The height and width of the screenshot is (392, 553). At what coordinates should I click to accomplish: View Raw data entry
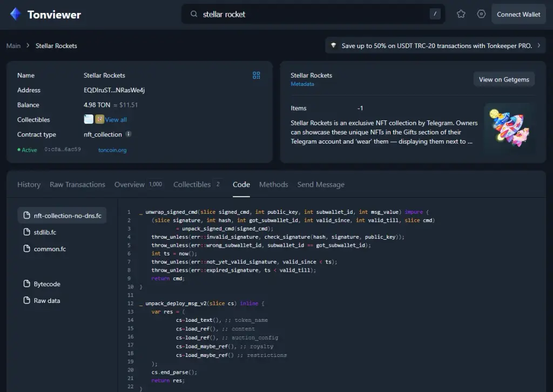(x=47, y=301)
